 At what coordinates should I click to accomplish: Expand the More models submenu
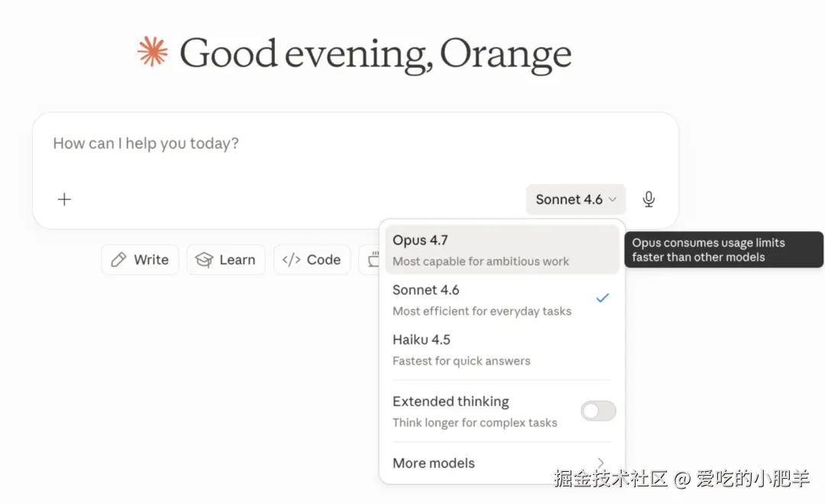click(502, 463)
